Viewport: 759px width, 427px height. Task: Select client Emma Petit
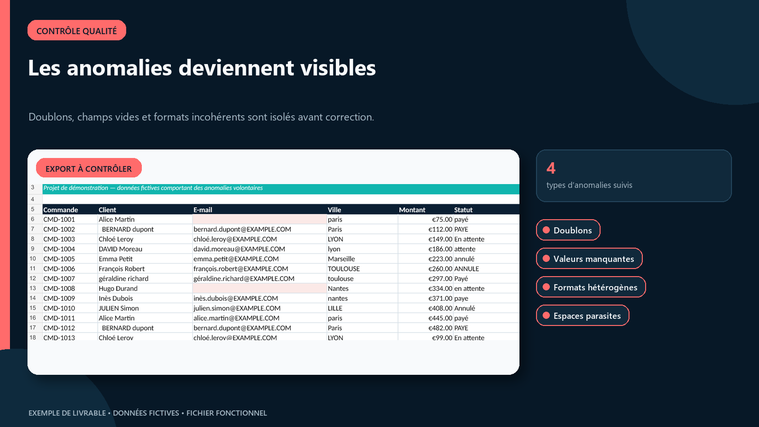(x=145, y=259)
